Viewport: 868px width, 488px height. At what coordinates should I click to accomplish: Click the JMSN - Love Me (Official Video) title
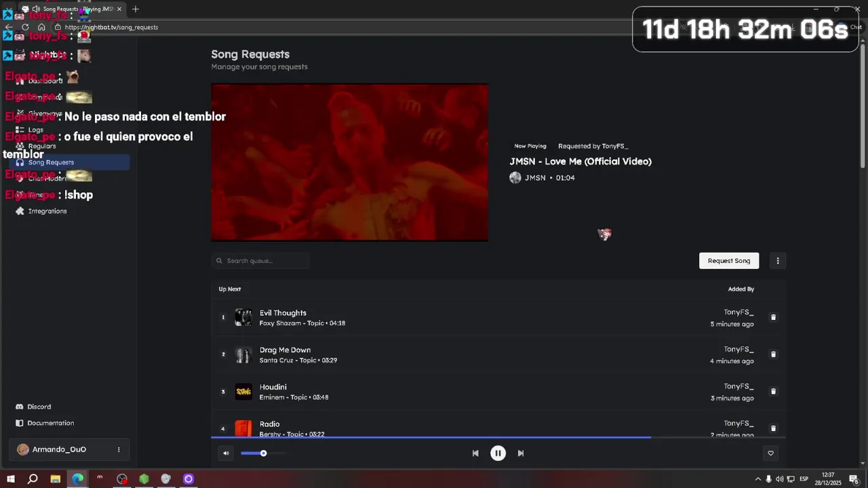[580, 161]
